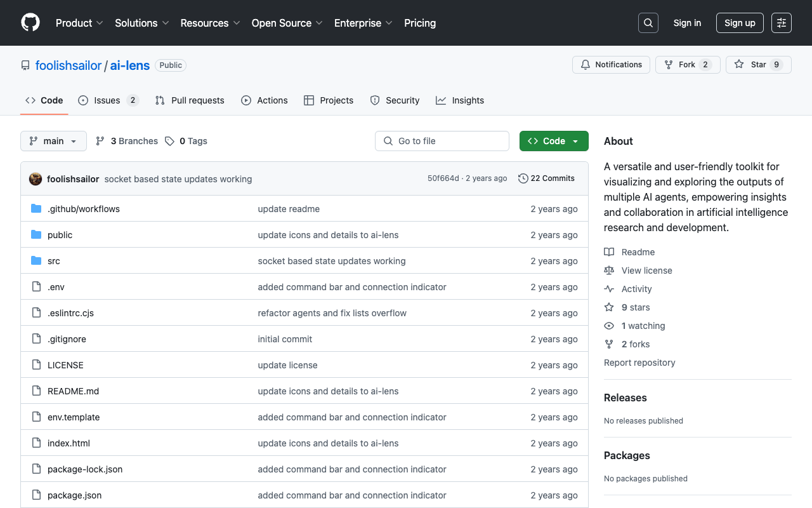The image size is (812, 508).
Task: Click the file icon beside README.md
Action: click(x=36, y=391)
